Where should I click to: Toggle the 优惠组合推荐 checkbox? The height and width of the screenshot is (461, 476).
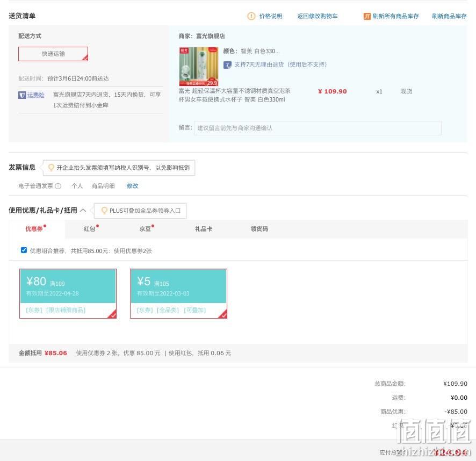[24, 250]
